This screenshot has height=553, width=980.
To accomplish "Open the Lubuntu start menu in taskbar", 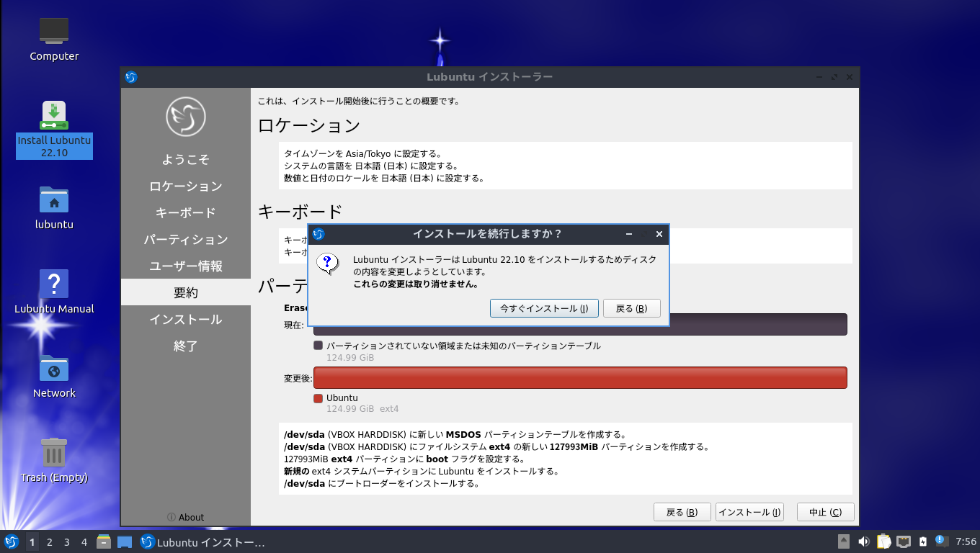I will 12,542.
